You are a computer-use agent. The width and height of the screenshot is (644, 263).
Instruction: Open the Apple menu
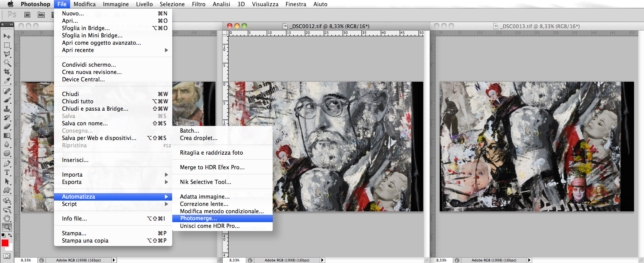pos(10,4)
